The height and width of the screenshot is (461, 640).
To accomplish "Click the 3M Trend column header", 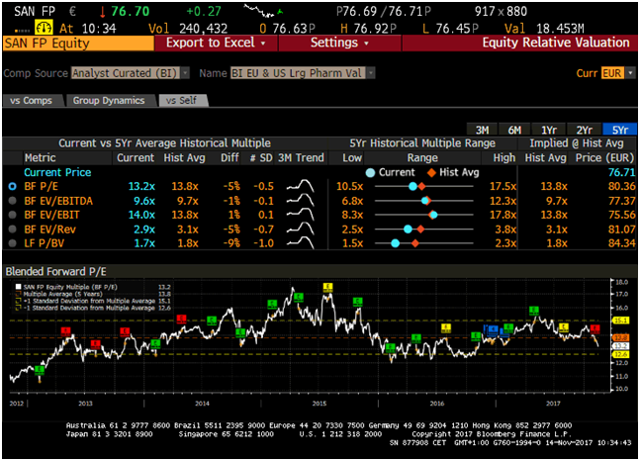I will pos(301,158).
